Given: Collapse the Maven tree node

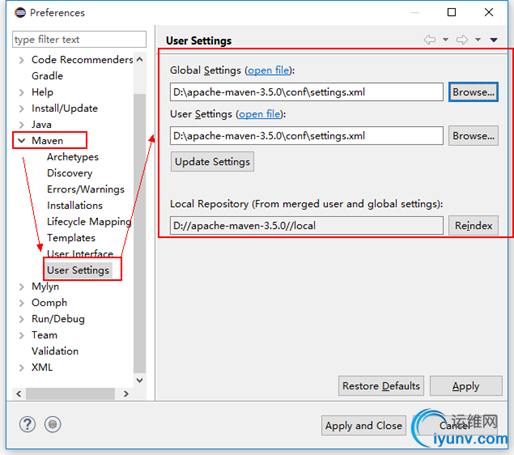Looking at the screenshot, I should tap(21, 141).
